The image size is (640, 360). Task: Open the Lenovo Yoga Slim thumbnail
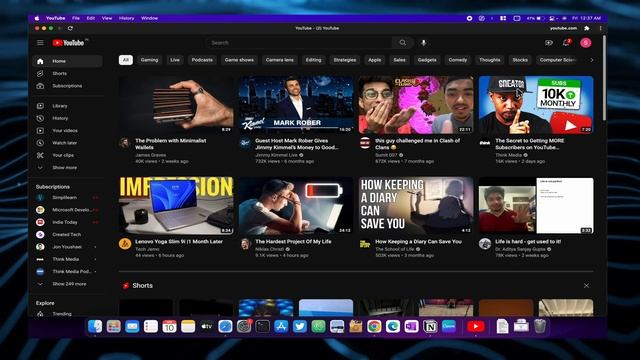[x=176, y=205]
